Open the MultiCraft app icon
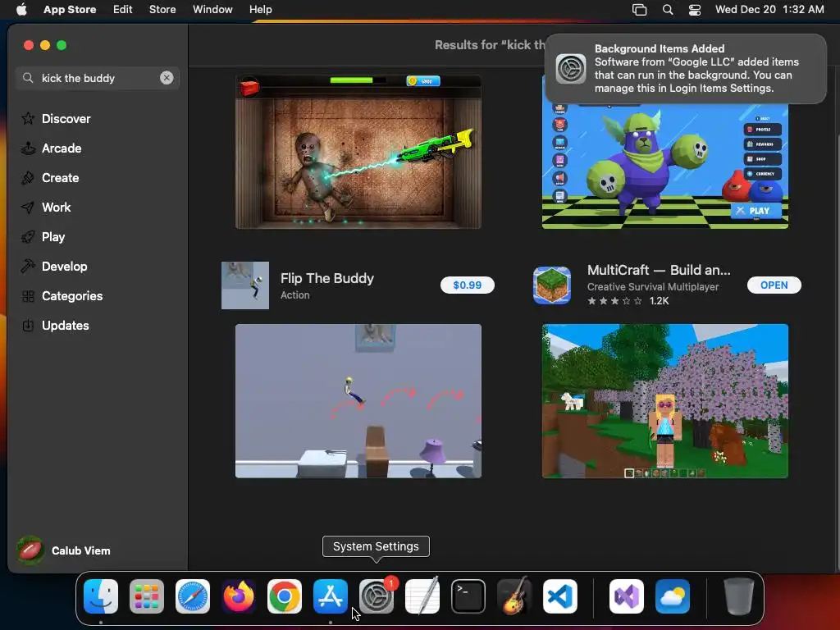Viewport: 840px width, 630px height. click(x=552, y=285)
